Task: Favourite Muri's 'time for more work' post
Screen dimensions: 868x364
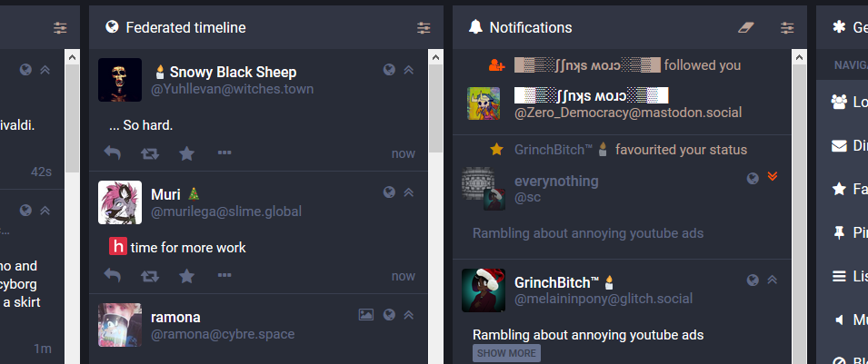Action: (187, 275)
